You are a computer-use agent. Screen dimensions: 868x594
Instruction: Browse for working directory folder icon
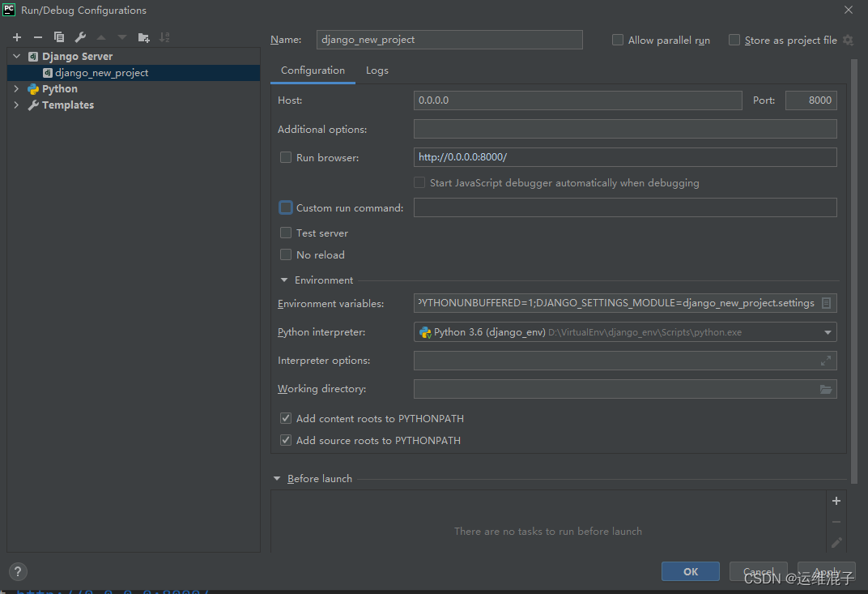point(826,390)
